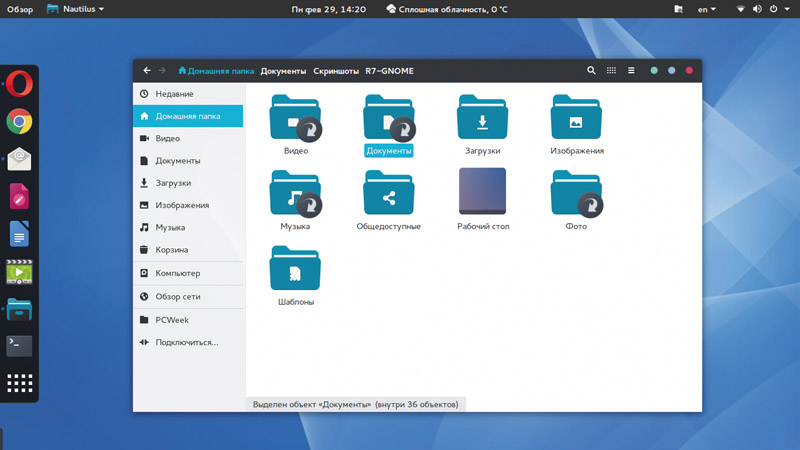Click the folder indicator in top bar
The width and height of the screenshot is (800, 450).
coord(678,9)
